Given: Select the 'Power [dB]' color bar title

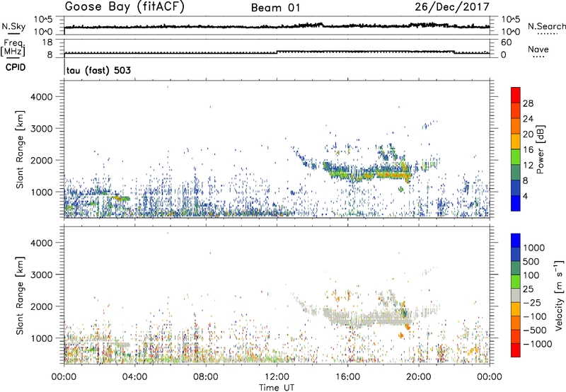Looking at the screenshot, I should [x=540, y=149].
